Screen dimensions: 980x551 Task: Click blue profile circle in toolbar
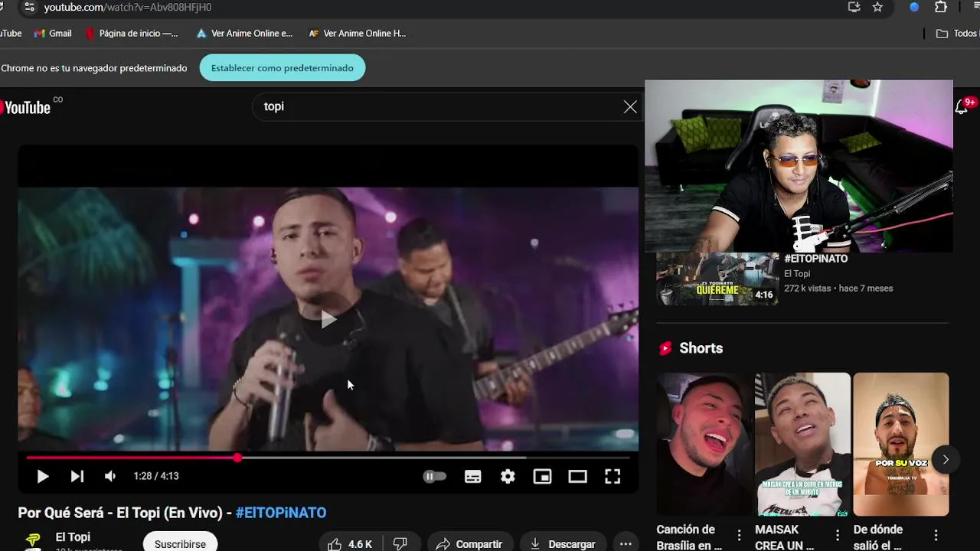coord(914,7)
